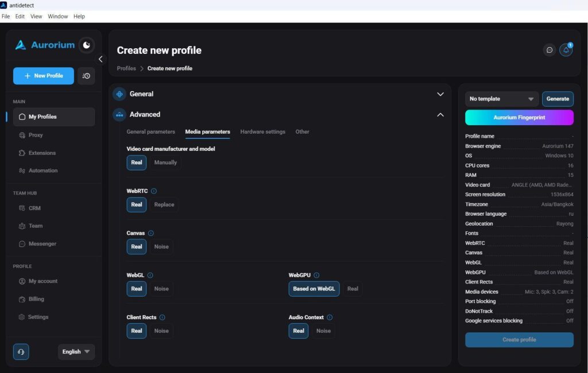This screenshot has width=588, height=373.
Task: Click the Generate button
Action: (x=558, y=99)
